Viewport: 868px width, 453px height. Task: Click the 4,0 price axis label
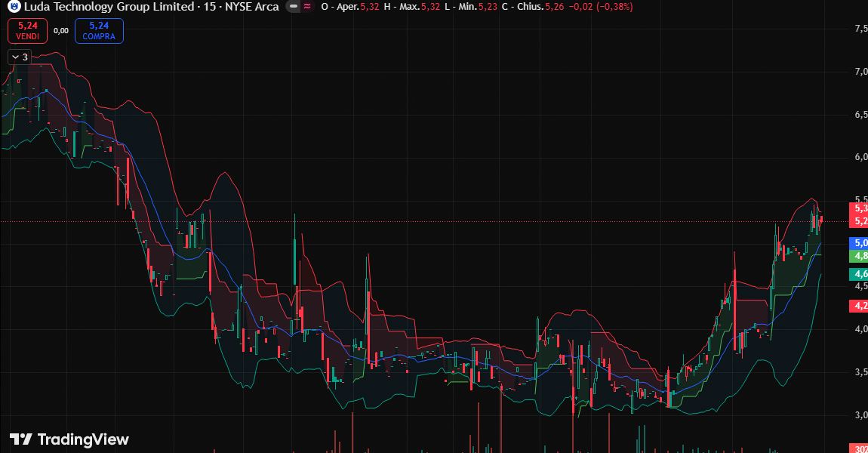point(860,329)
